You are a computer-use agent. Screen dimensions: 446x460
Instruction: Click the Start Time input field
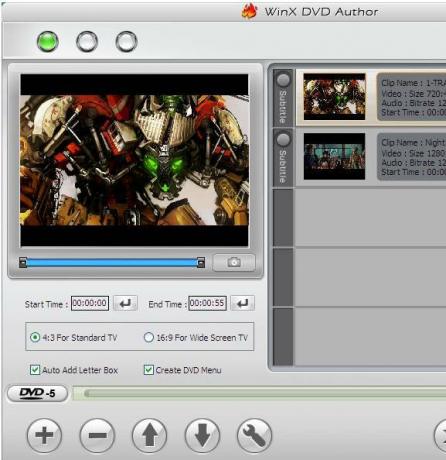tap(90, 303)
